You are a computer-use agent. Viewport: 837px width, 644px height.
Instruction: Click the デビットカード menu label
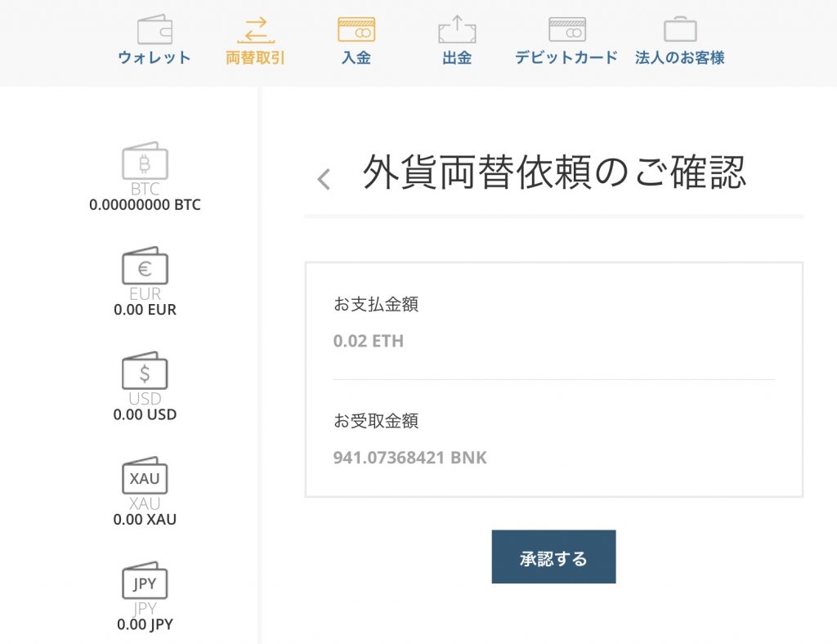[x=566, y=57]
